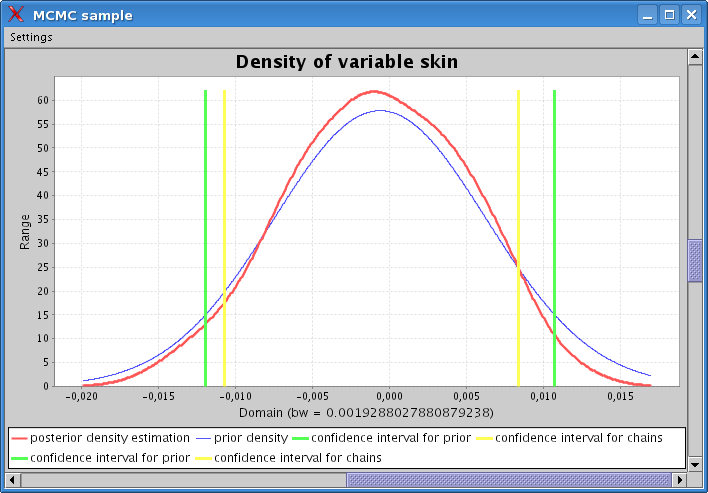The image size is (708, 493).
Task: Click the horizontal scrollbar right arrow
Action: pos(679,479)
